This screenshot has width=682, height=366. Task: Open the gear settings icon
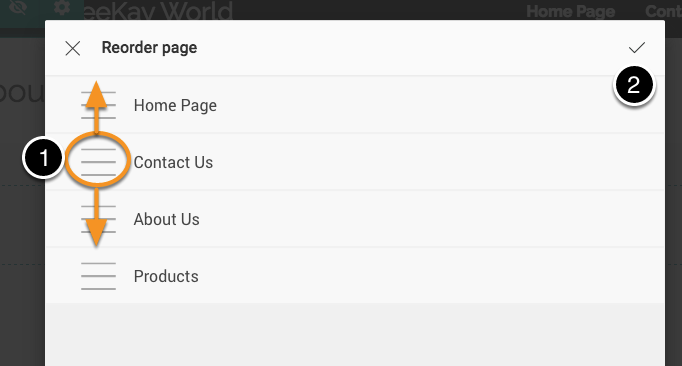[62, 7]
